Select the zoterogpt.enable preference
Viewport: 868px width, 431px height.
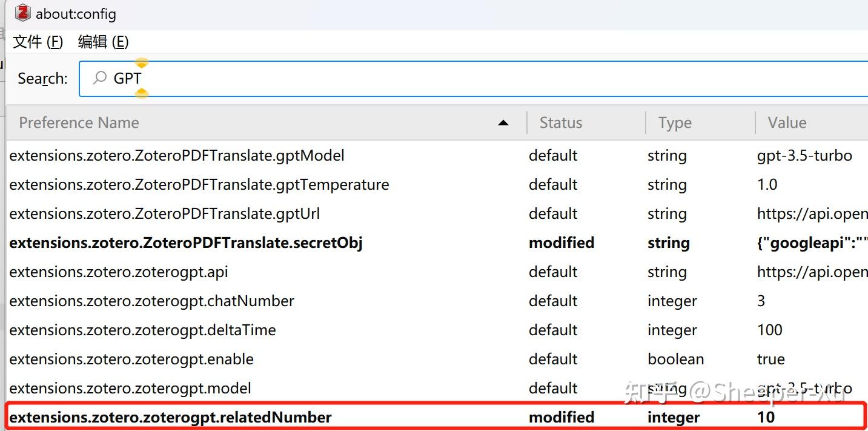(131, 359)
